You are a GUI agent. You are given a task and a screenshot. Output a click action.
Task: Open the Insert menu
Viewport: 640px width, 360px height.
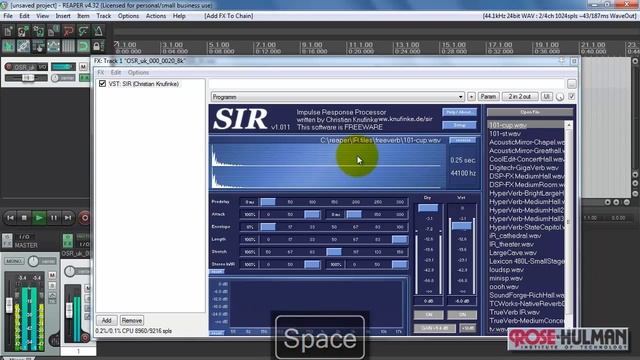(63, 16)
